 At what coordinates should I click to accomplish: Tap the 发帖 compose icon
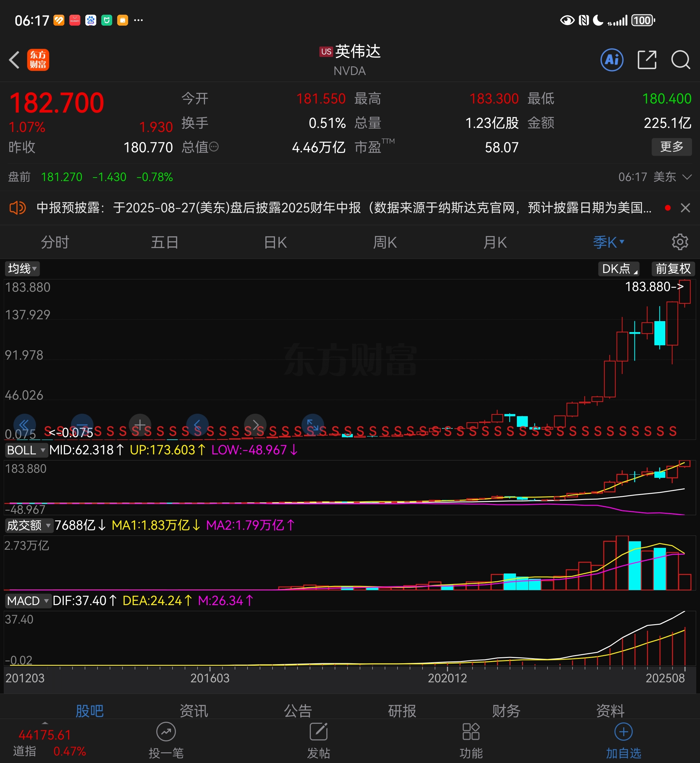coord(318,732)
